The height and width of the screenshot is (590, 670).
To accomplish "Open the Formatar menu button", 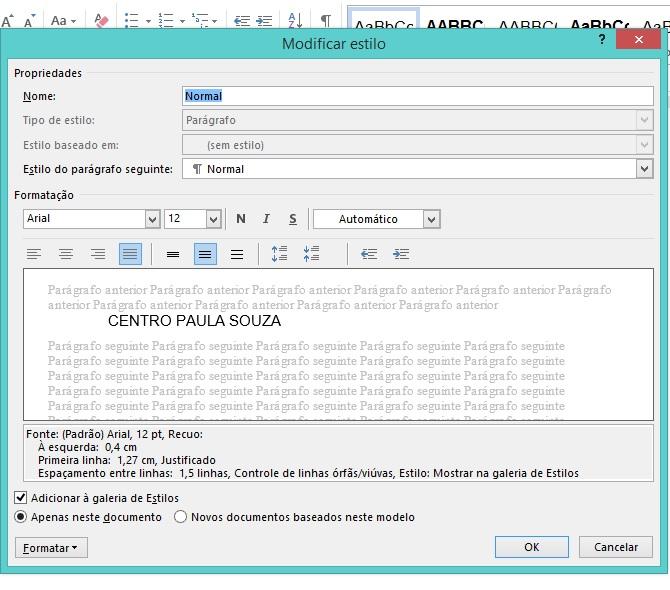I will tap(52, 547).
